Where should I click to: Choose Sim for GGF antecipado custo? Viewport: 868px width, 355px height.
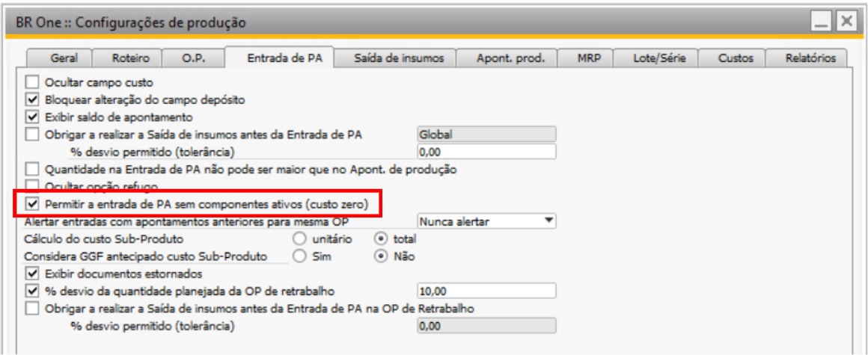[299, 256]
